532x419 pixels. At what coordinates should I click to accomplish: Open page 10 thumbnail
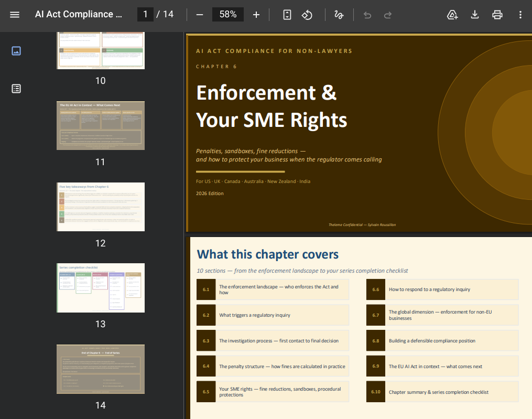coord(101,50)
